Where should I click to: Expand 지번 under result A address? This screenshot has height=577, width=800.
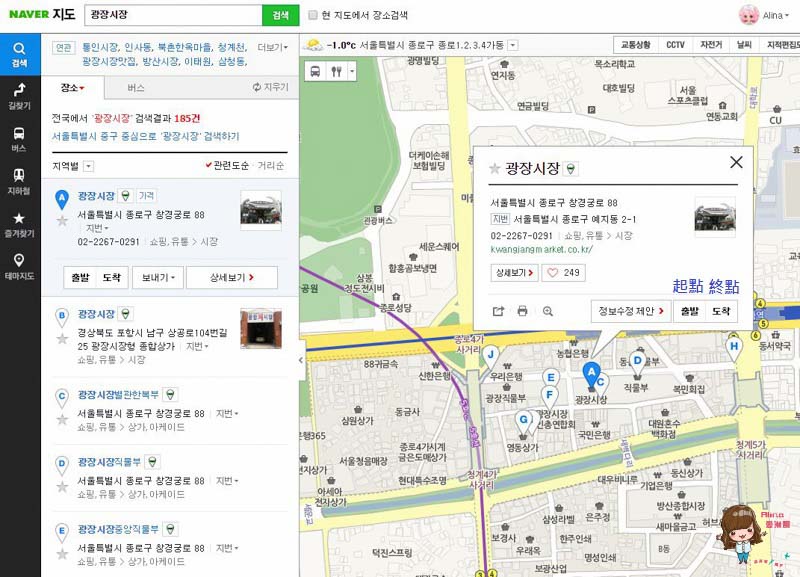click(x=97, y=228)
